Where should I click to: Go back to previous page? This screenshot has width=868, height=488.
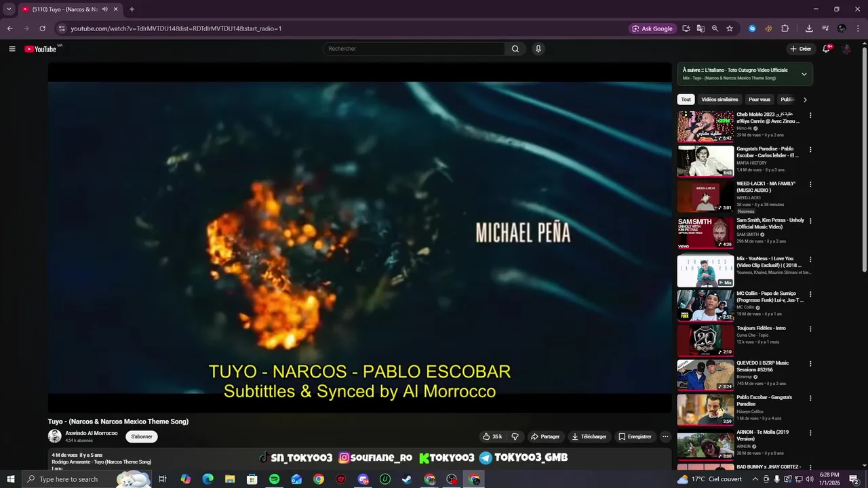point(9,28)
